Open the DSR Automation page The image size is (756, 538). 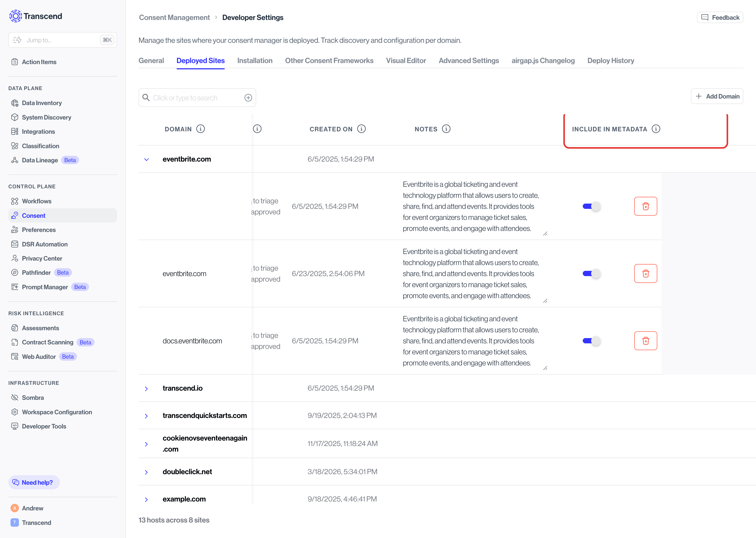coord(45,244)
